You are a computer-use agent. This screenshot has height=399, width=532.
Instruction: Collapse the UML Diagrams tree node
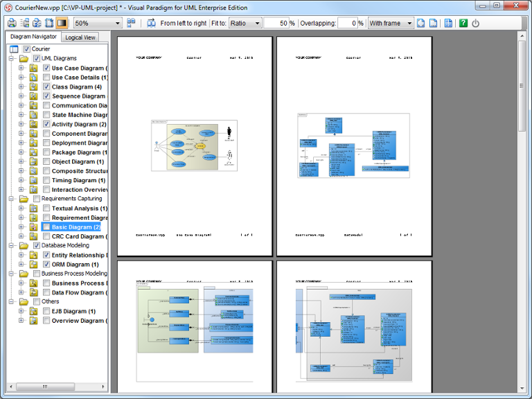(11, 58)
